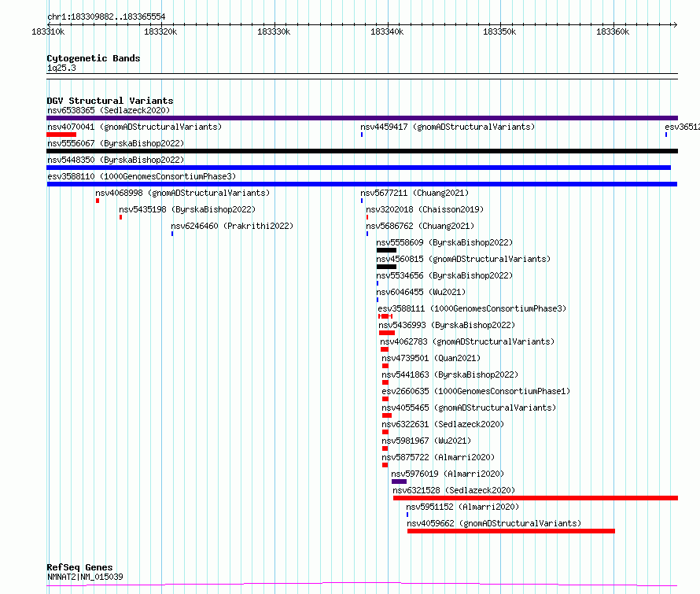This screenshot has height=594, width=700.
Task: Open the NMNAT2|NM_015039 gene label
Action: tap(85, 577)
